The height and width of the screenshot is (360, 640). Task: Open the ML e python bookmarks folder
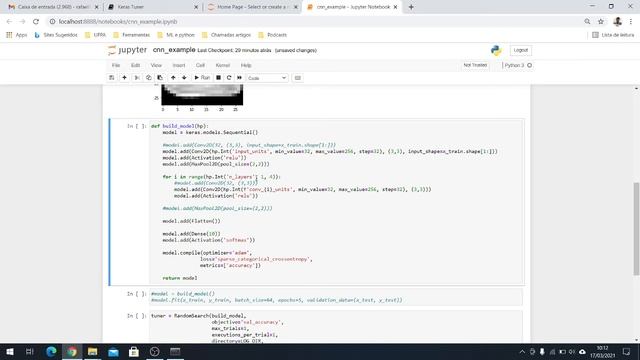tap(176, 35)
